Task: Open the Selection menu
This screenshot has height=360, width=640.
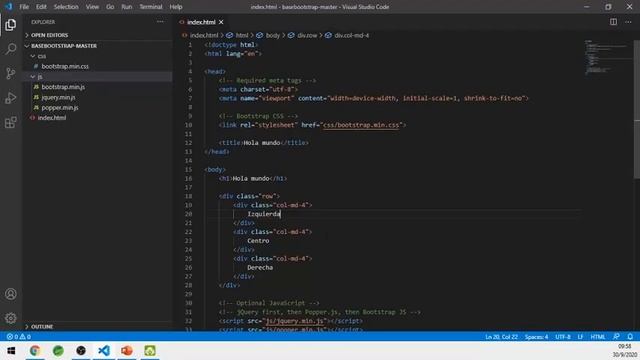Action: 66,7
